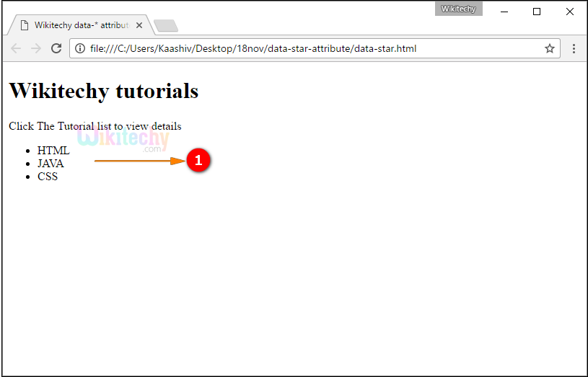Click the browser Forward arrow
The image size is (588, 377).
click(36, 48)
